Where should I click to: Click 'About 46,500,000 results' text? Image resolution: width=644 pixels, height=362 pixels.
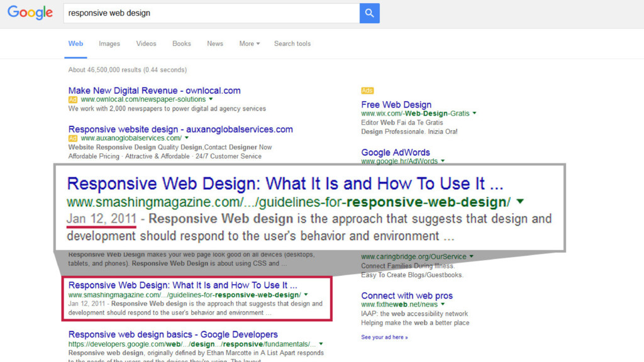coord(127,70)
